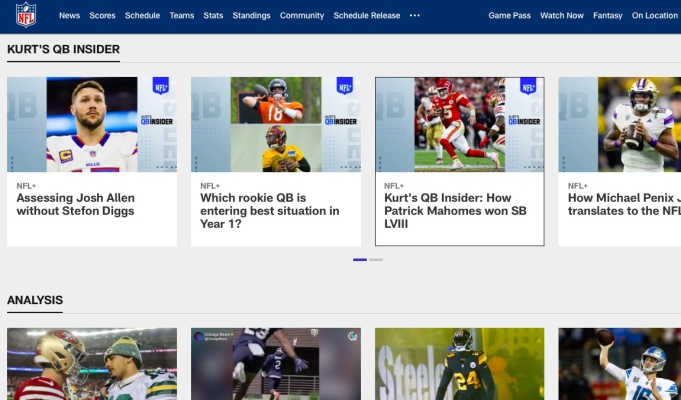Expand the three-dot more menu
This screenshot has height=400, width=681.
[x=415, y=16]
